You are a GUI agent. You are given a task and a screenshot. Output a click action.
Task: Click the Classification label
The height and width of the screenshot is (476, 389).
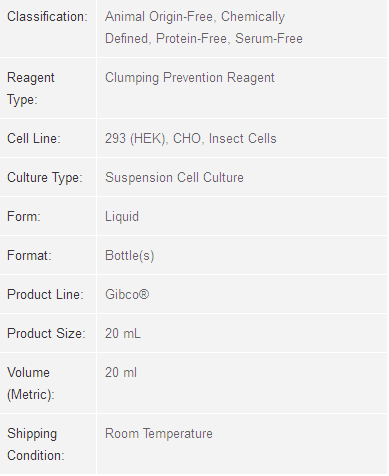click(x=47, y=17)
